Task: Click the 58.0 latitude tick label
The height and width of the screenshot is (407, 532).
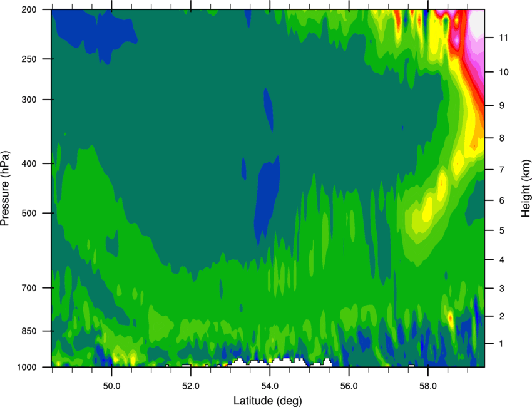Action: 428,386
